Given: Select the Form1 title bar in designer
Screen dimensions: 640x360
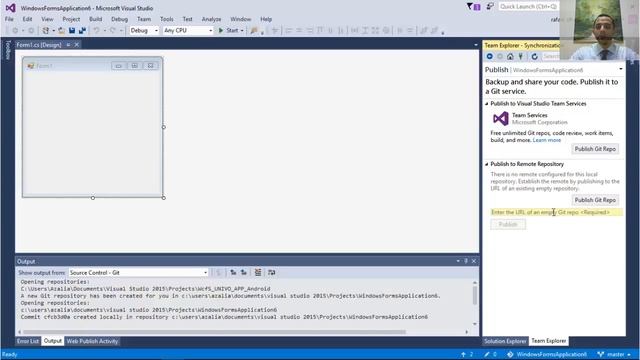Looking at the screenshot, I should pyautogui.click(x=92, y=66).
